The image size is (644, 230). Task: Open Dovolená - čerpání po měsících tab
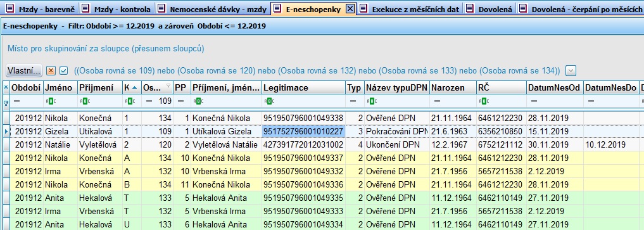click(x=580, y=9)
